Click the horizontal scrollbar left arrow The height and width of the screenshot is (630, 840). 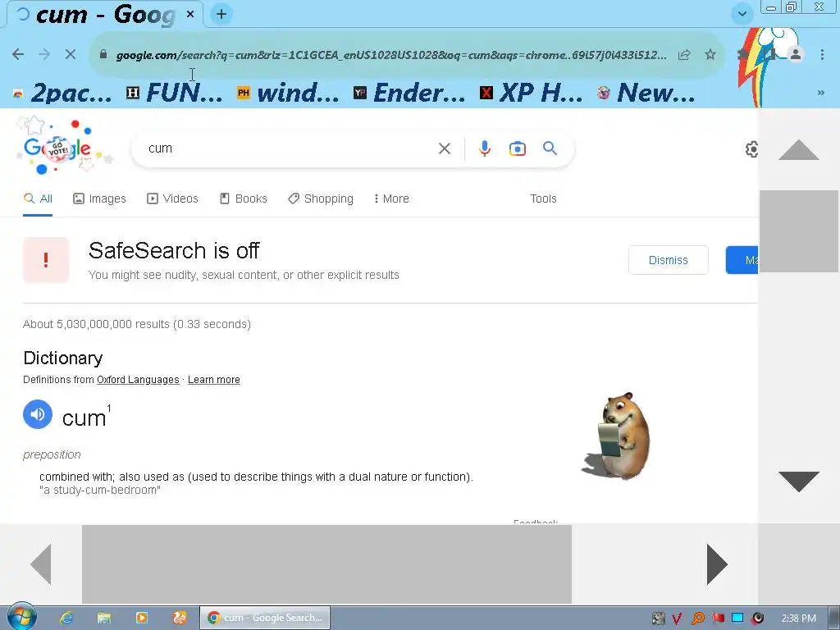tap(41, 564)
